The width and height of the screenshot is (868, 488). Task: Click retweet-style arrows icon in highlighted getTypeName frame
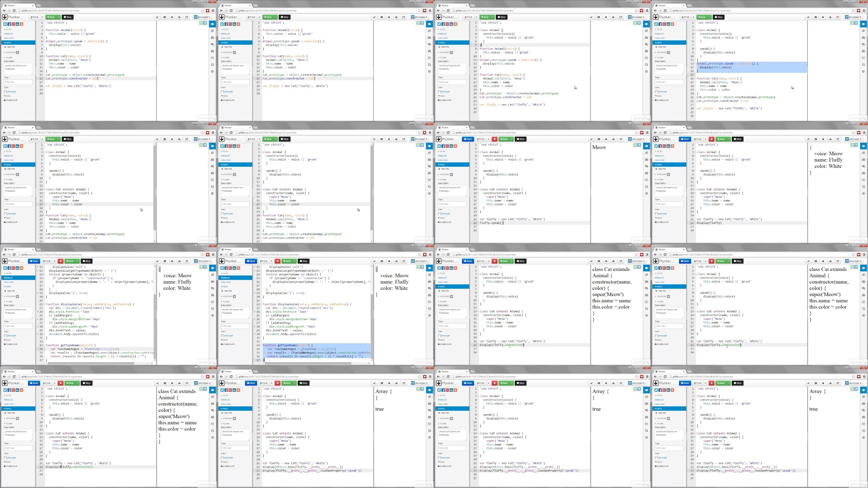coord(429,309)
